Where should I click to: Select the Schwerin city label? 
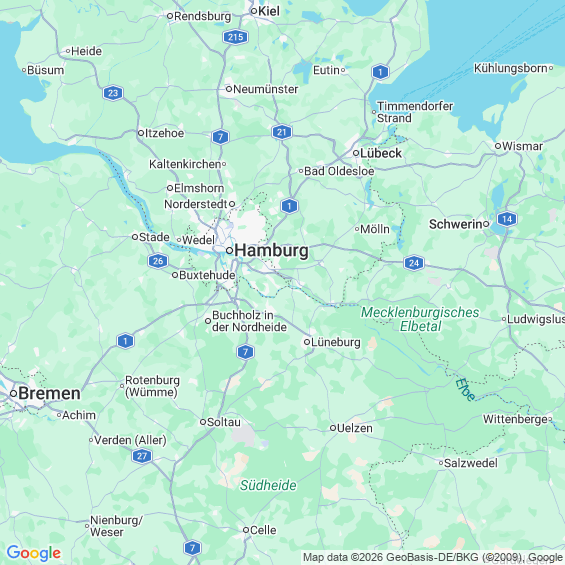pos(455,224)
